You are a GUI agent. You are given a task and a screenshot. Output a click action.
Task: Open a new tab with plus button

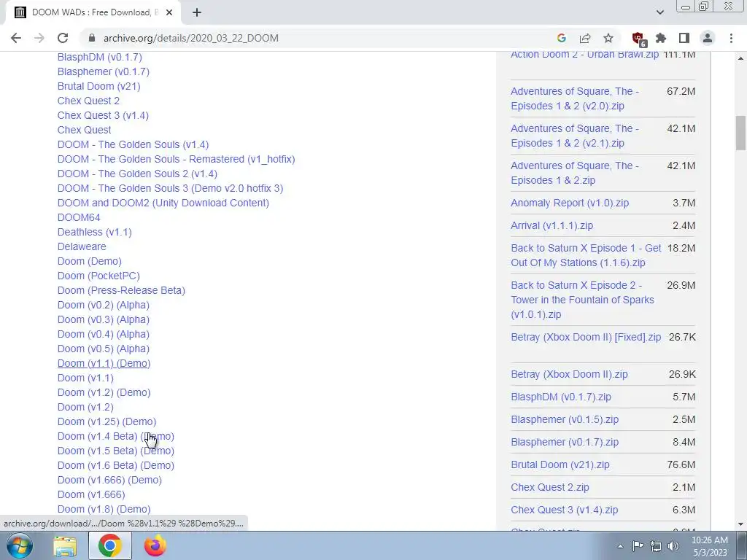tap(197, 12)
